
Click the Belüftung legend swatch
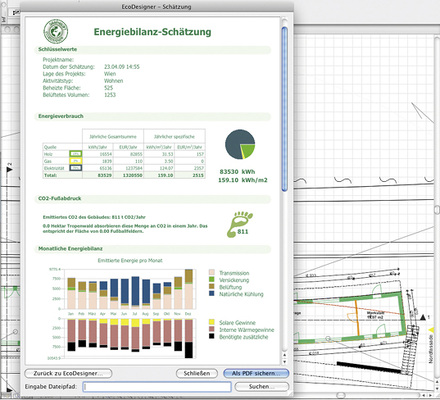click(x=211, y=287)
